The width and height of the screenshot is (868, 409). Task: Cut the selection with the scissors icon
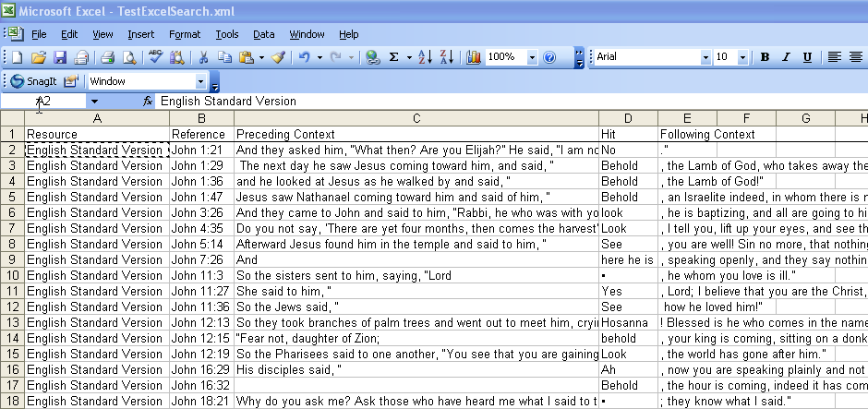click(x=203, y=57)
